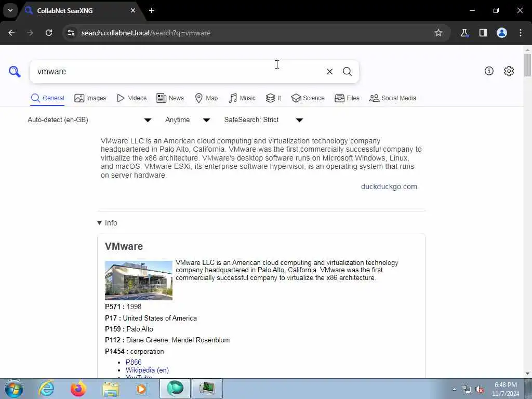
Task: Go back to previous page
Action: pyautogui.click(x=11, y=33)
